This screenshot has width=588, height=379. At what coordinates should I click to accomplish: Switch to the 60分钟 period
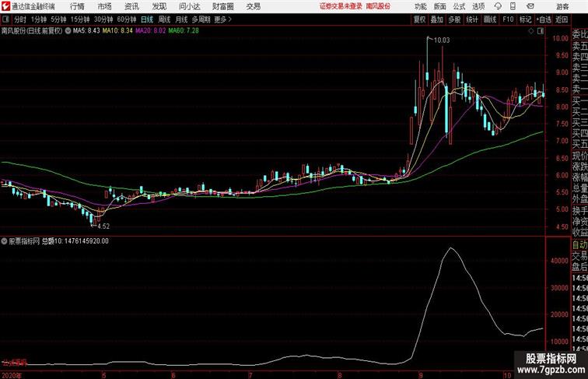coord(126,19)
